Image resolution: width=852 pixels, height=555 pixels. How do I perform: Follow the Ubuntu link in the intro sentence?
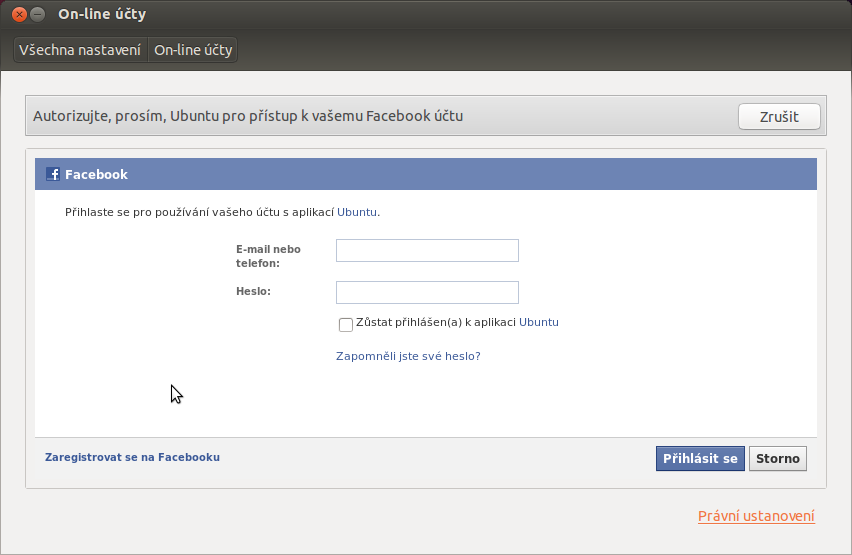pos(356,212)
